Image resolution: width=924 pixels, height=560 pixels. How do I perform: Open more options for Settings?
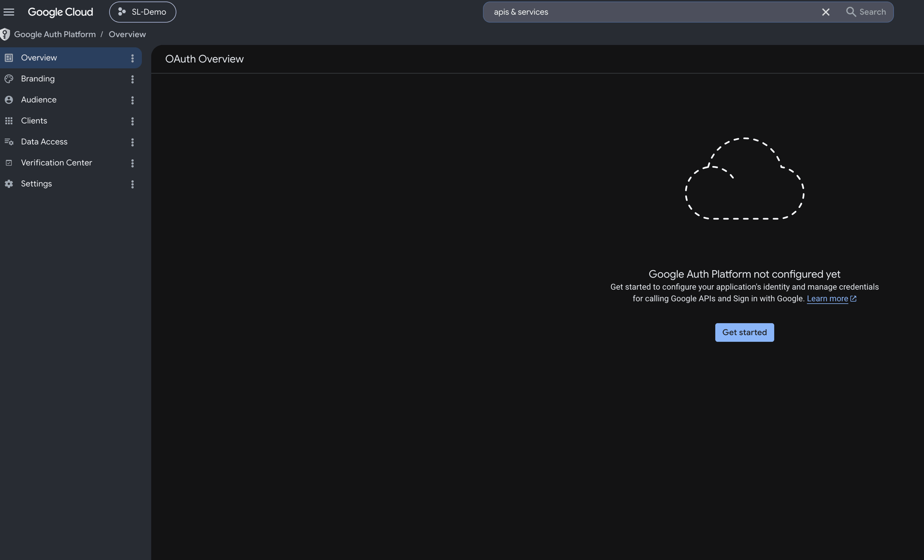[133, 184]
